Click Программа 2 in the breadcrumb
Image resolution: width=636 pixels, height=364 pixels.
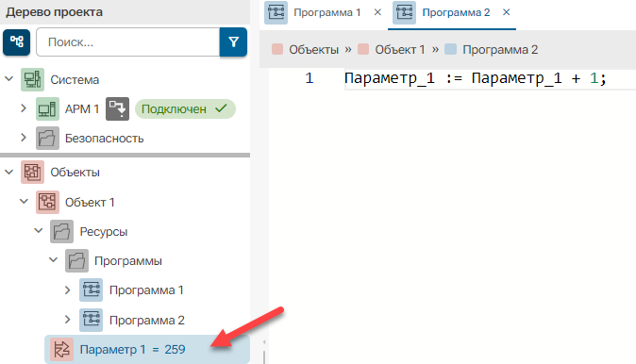[x=500, y=49]
